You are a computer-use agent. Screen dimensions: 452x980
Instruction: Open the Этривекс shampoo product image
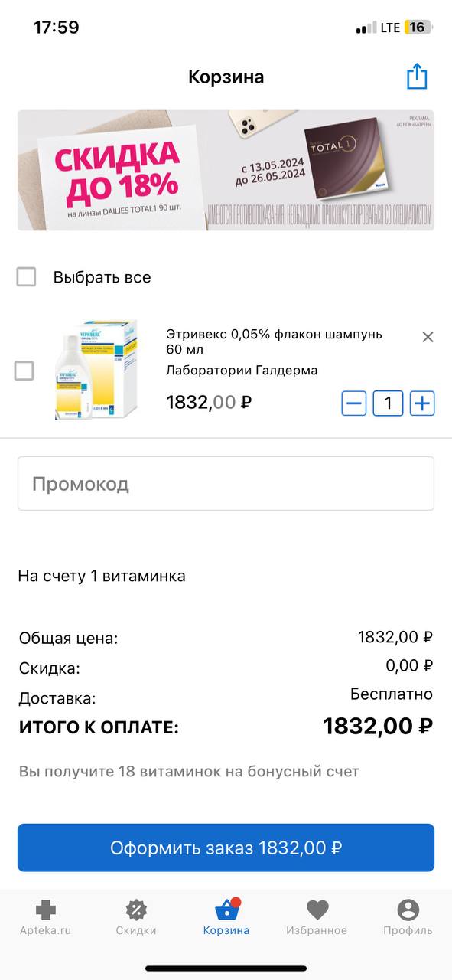tap(95, 370)
